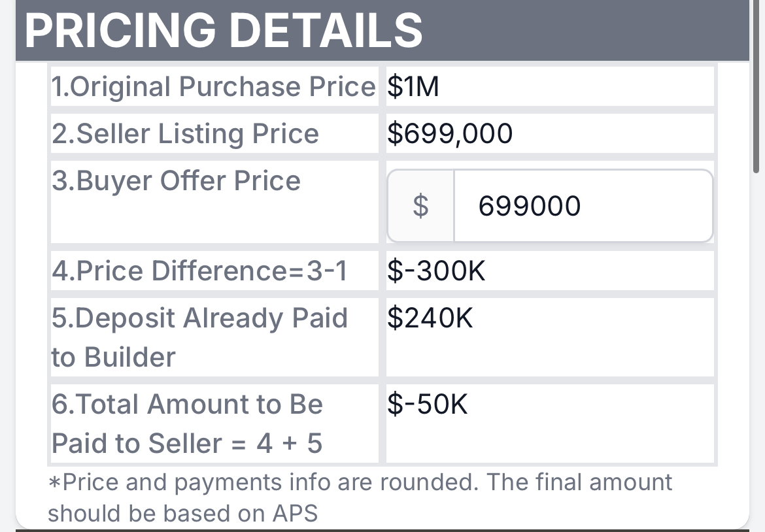This screenshot has width=765, height=532.
Task: Click the $1M purchase price value
Action: tap(413, 86)
